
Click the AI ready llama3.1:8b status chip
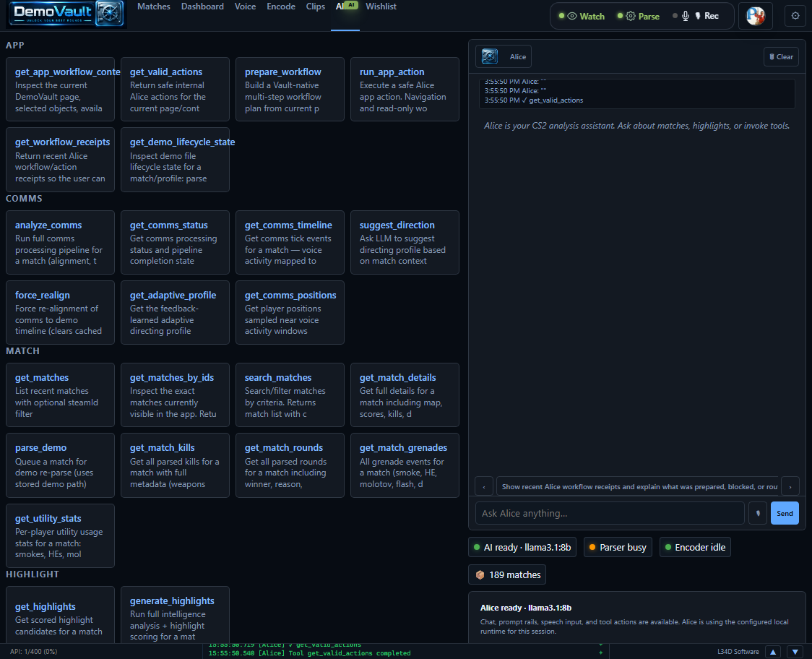[x=522, y=547]
